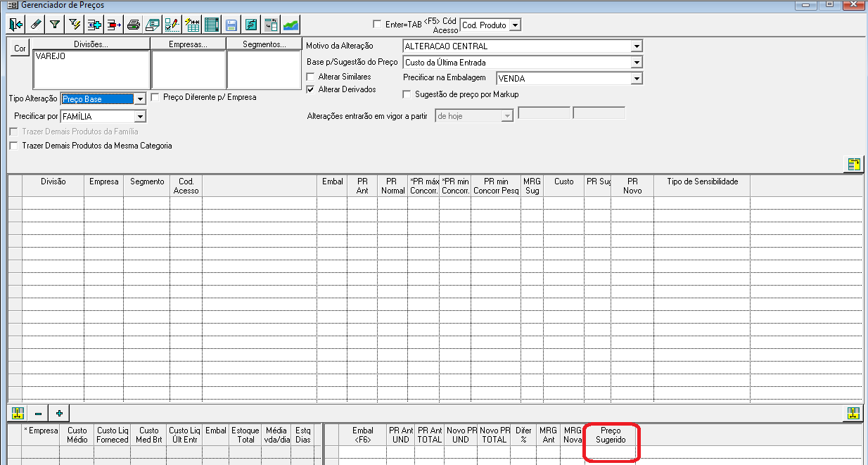The image size is (868, 465).
Task: Click the Cod. Acesso column header
Action: coord(186,186)
